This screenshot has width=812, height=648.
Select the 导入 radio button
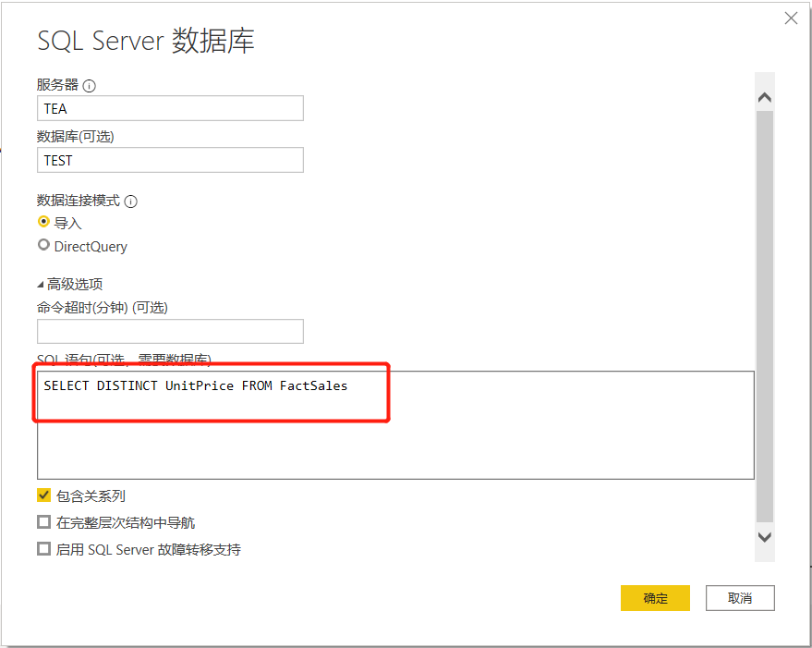(x=44, y=222)
